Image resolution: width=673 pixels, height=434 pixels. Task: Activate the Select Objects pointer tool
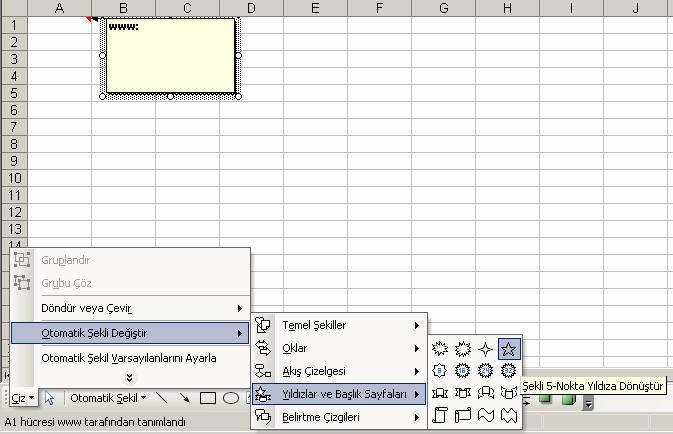(50, 398)
